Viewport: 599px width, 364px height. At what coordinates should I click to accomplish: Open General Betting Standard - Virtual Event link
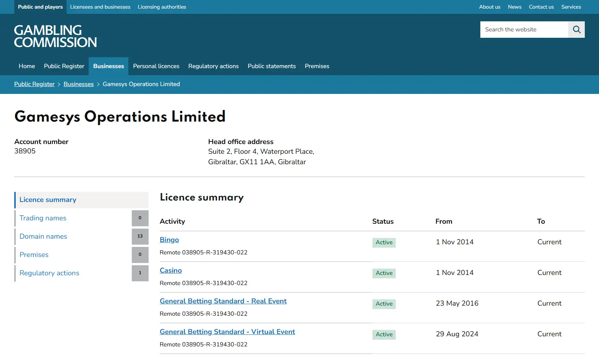pyautogui.click(x=227, y=332)
